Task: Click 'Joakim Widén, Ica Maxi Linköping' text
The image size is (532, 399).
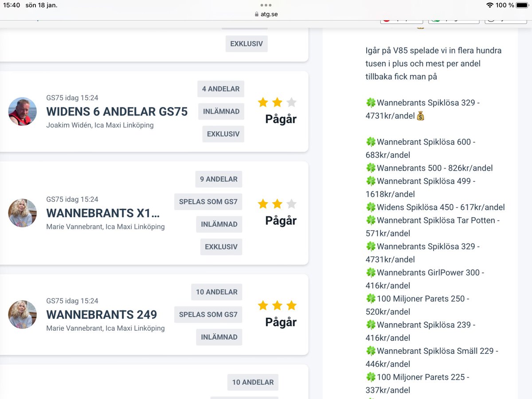Action: pos(100,125)
